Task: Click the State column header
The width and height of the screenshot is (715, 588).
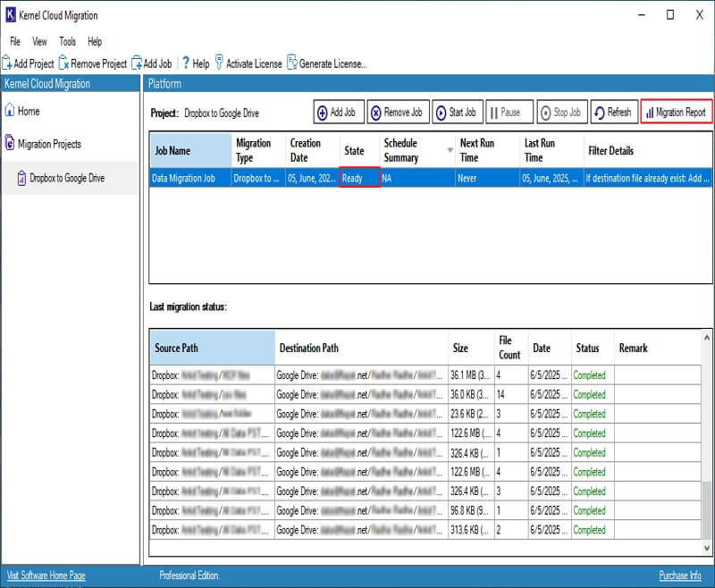Action: 359,150
